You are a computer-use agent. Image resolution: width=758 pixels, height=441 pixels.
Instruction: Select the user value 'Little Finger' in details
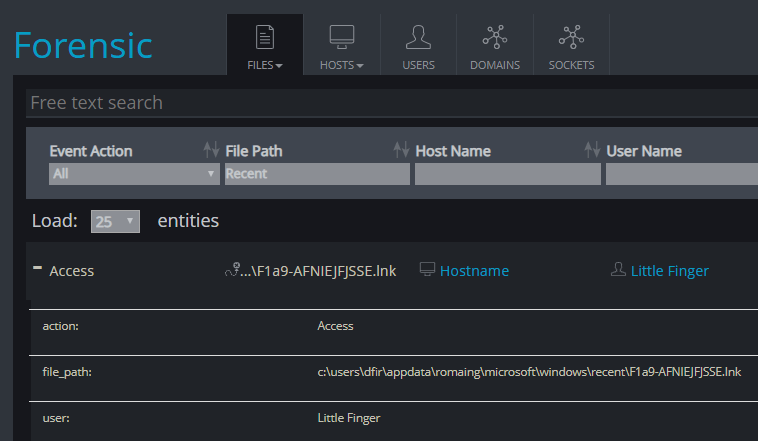(349, 418)
